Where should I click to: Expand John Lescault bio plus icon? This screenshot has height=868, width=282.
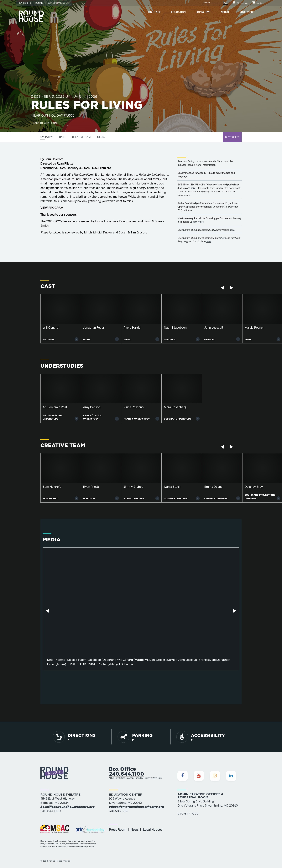[238, 339]
